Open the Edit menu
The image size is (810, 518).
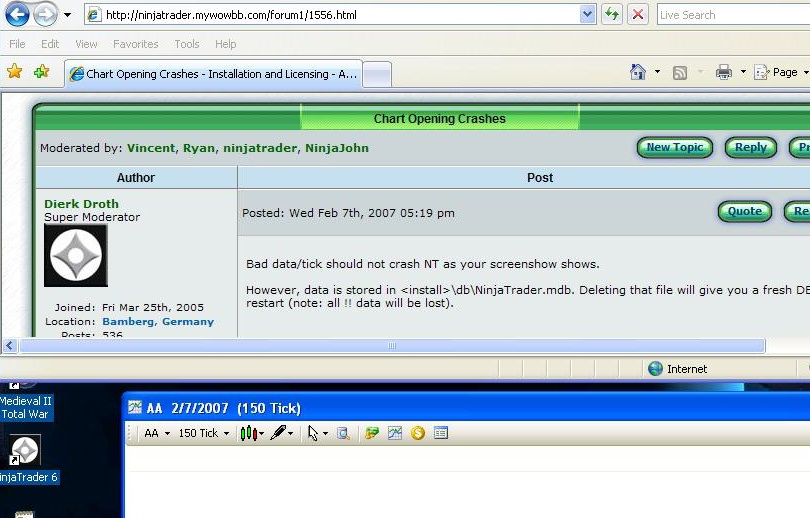click(x=50, y=44)
